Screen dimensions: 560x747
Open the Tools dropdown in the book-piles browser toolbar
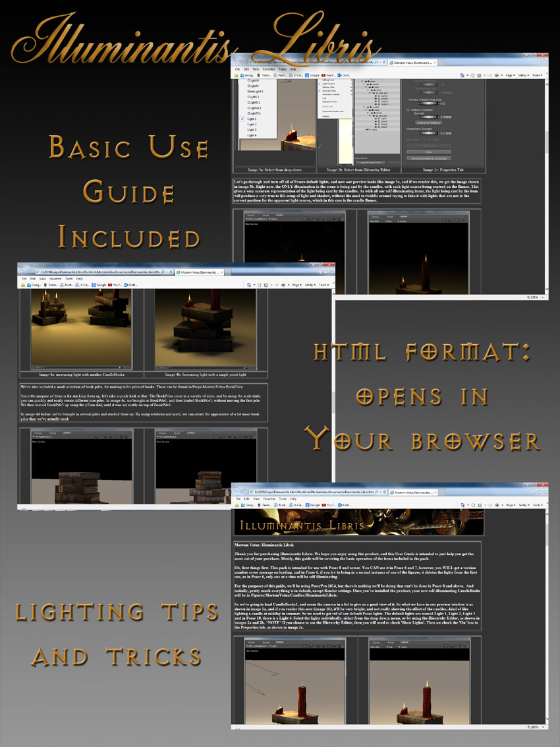pyautogui.click(x=323, y=285)
